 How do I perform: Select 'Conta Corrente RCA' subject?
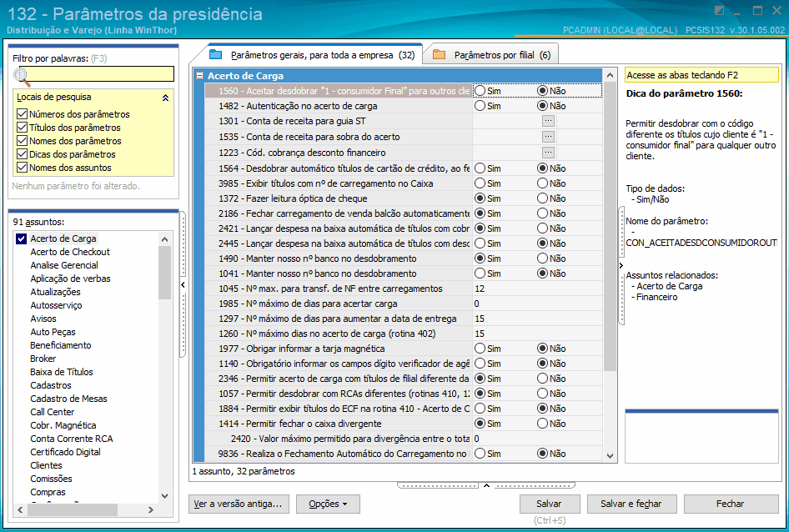[72, 439]
